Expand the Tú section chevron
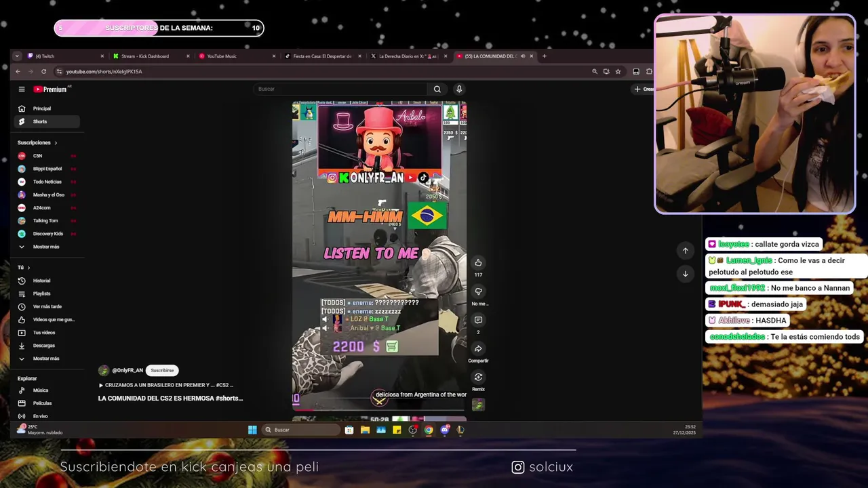Screen dimensions: 868x488 coord(28,268)
